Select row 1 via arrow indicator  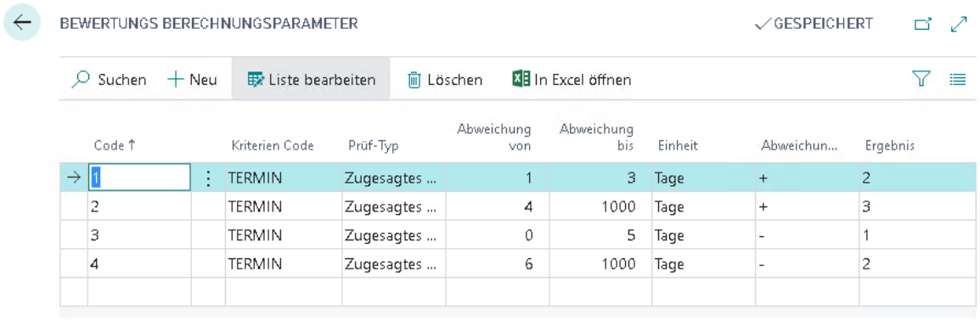(x=74, y=178)
